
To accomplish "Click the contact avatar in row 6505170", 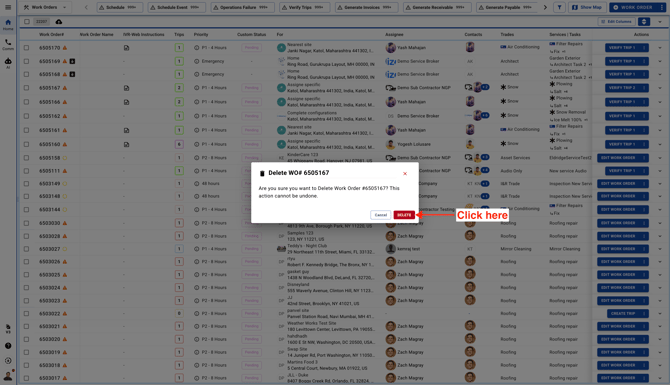I will [x=470, y=47].
